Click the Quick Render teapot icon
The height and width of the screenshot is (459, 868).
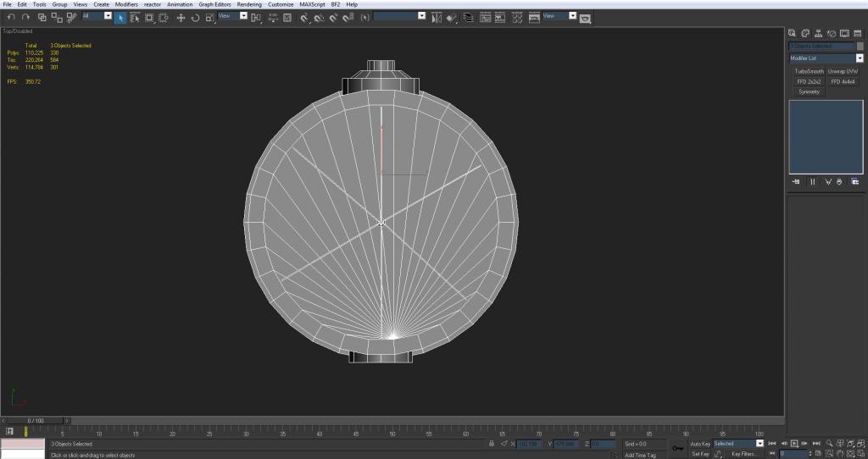pyautogui.click(x=585, y=18)
